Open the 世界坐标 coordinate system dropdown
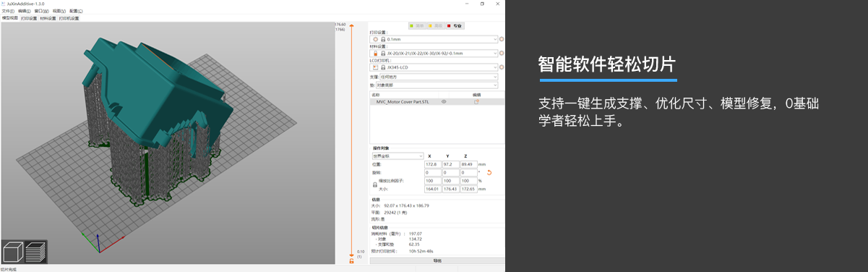Viewport: 868px width, 272px height. (398, 156)
